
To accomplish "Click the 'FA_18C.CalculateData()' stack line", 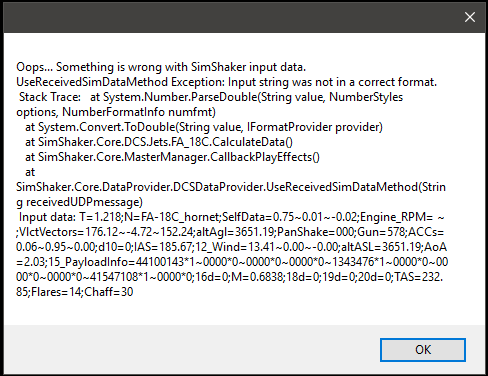I will tap(159, 142).
